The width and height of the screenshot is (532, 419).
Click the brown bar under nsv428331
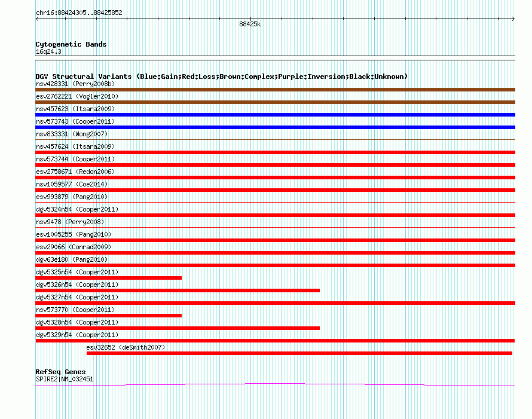pyautogui.click(x=275, y=90)
